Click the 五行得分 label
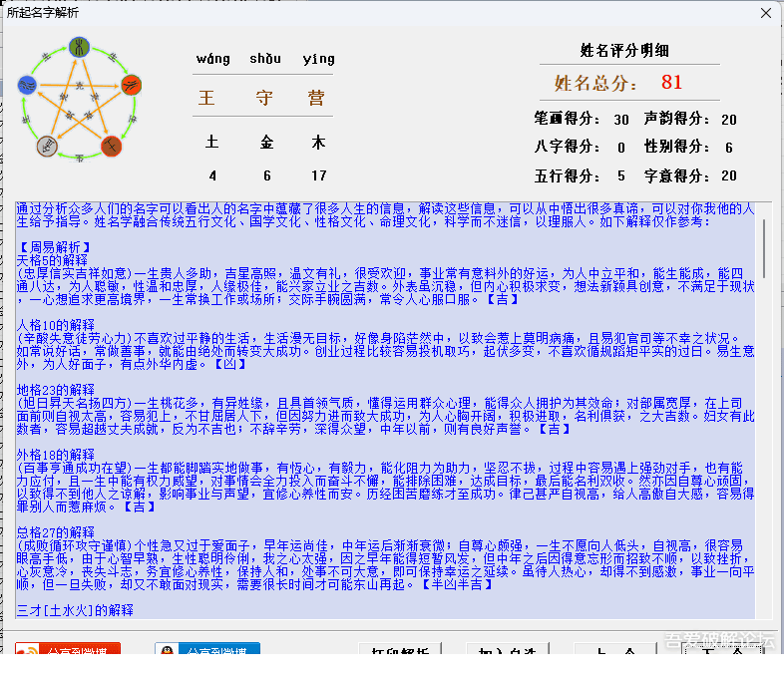784x677 pixels. coord(567,175)
